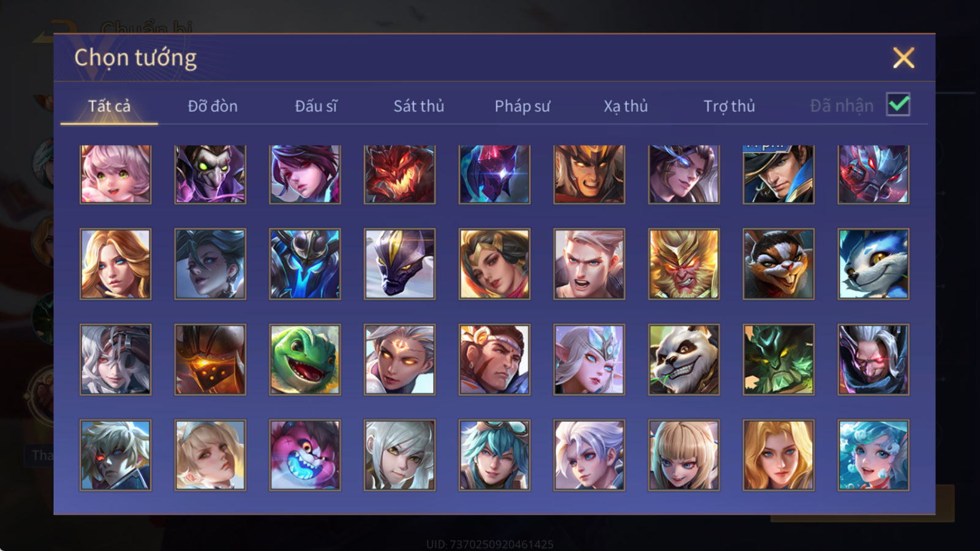This screenshot has width=980, height=551.
Task: Choose the blue fox hero portrait
Action: point(873,264)
